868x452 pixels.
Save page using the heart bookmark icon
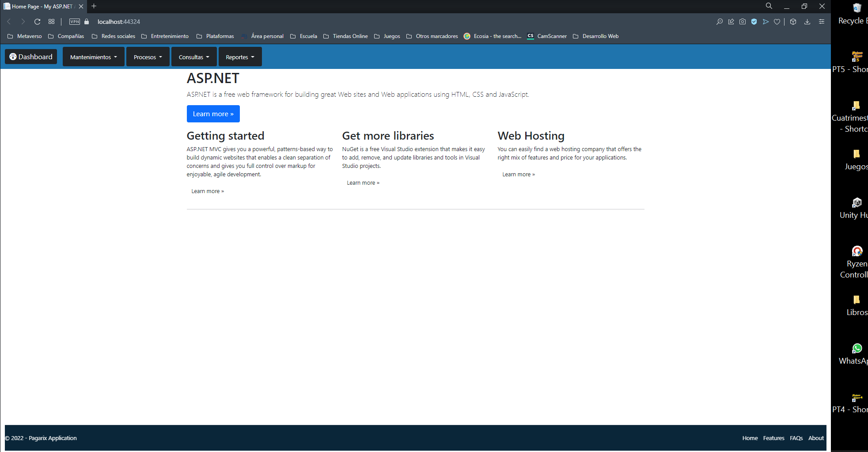(x=777, y=21)
